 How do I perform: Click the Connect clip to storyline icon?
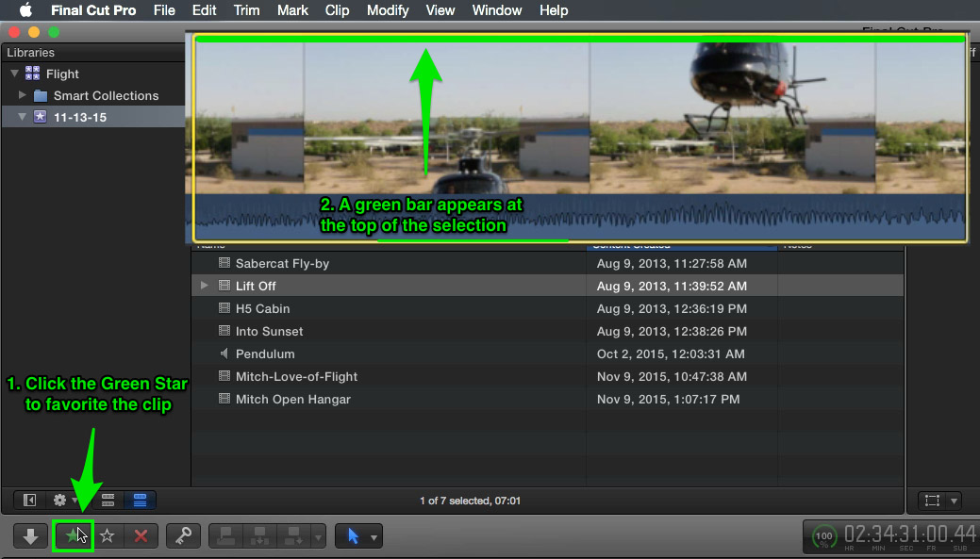(x=226, y=535)
